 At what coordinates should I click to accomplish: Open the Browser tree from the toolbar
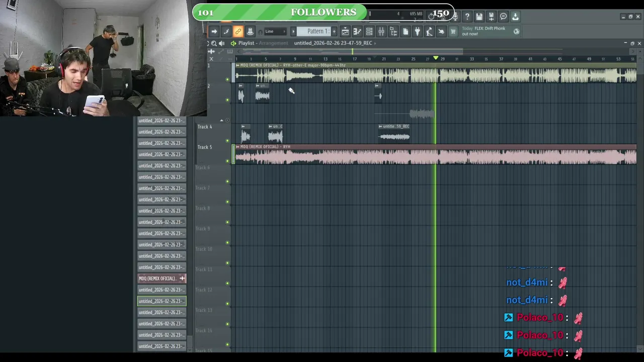point(393,31)
